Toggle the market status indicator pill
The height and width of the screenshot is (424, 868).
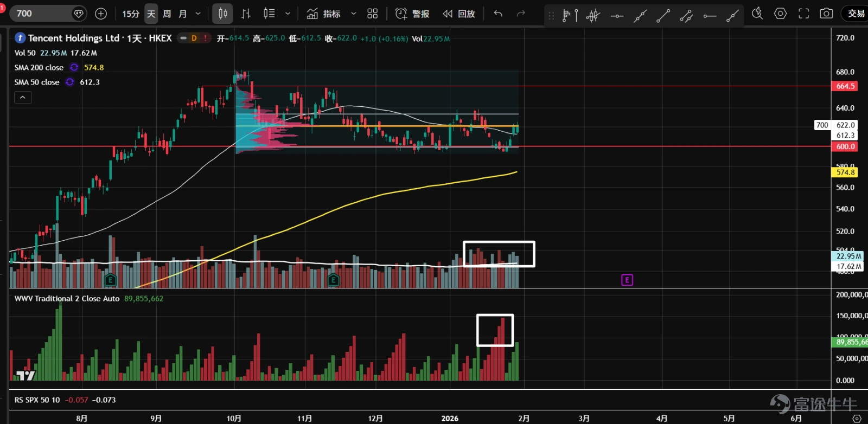[x=183, y=38]
